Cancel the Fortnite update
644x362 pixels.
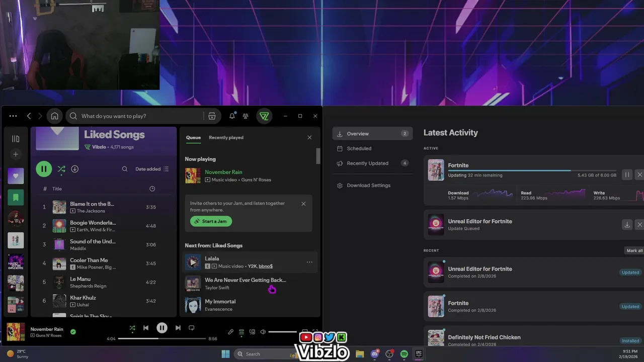point(639,174)
